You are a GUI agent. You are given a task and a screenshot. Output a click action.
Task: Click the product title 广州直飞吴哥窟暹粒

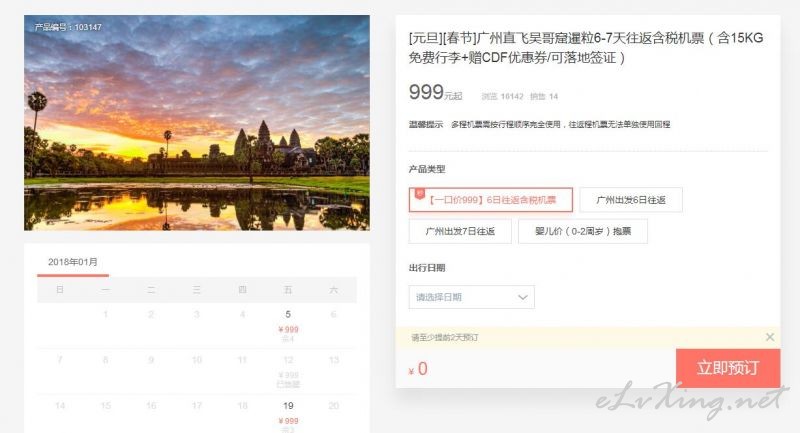586,47
